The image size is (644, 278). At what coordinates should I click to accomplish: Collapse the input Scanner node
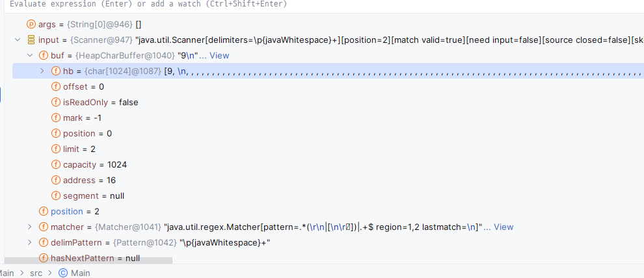(x=17, y=40)
